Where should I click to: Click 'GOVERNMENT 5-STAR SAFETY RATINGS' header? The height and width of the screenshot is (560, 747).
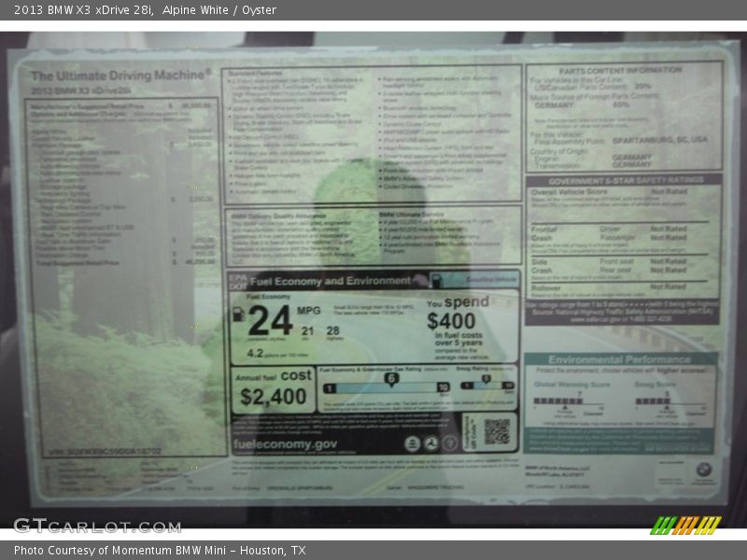coord(626,180)
